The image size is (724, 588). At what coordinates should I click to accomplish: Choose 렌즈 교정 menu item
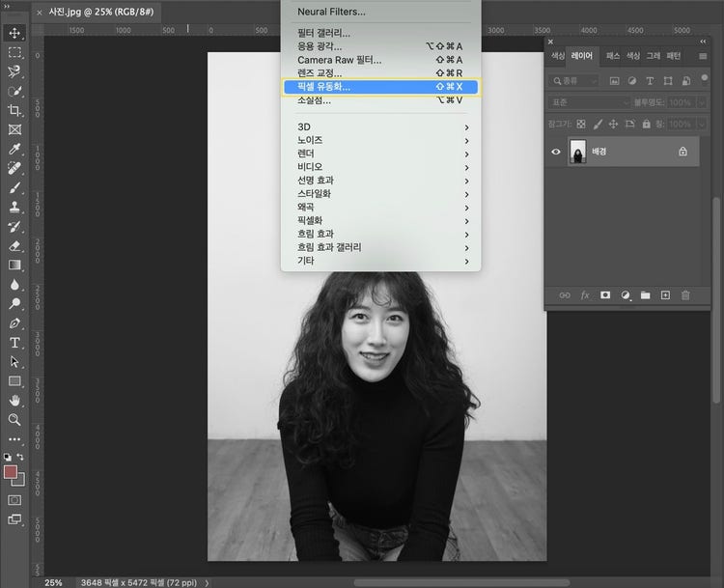[x=381, y=73]
